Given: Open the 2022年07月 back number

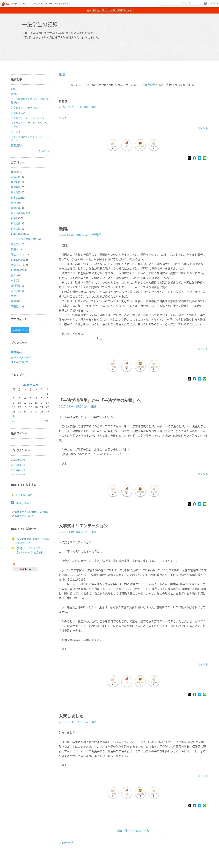Looking at the screenshot, I should (18, 460).
